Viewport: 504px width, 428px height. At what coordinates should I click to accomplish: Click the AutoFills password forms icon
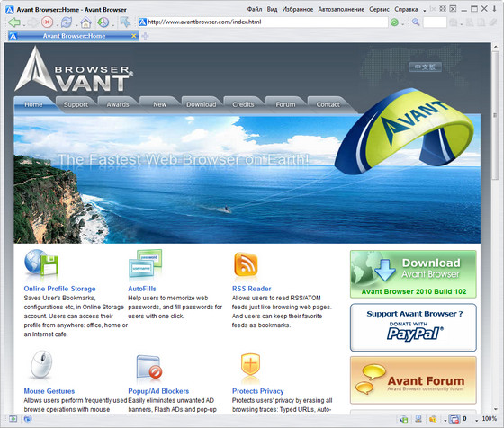145,263
